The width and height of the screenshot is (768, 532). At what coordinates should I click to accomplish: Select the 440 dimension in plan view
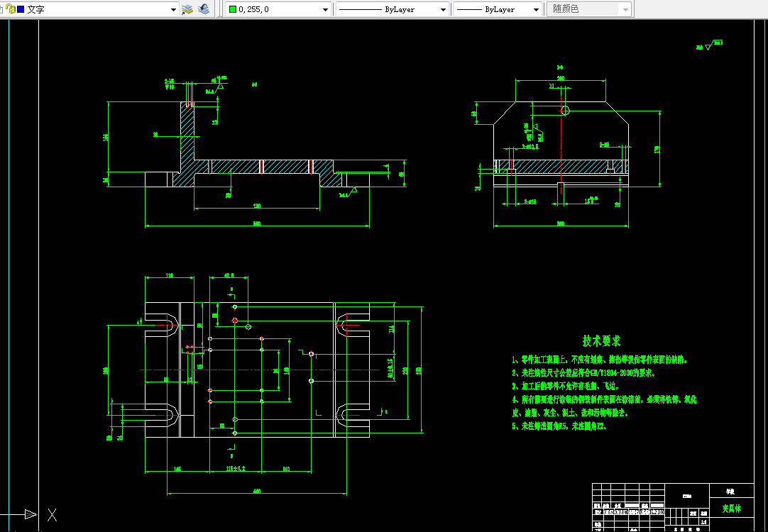tap(257, 492)
